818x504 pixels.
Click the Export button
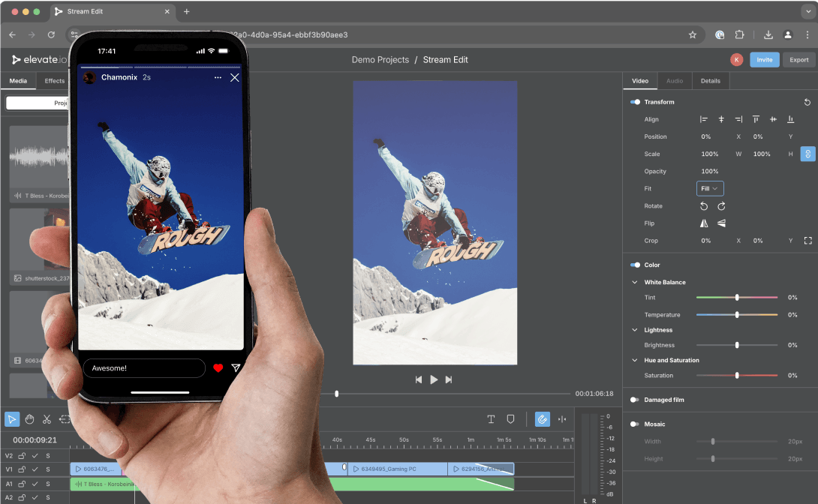798,59
